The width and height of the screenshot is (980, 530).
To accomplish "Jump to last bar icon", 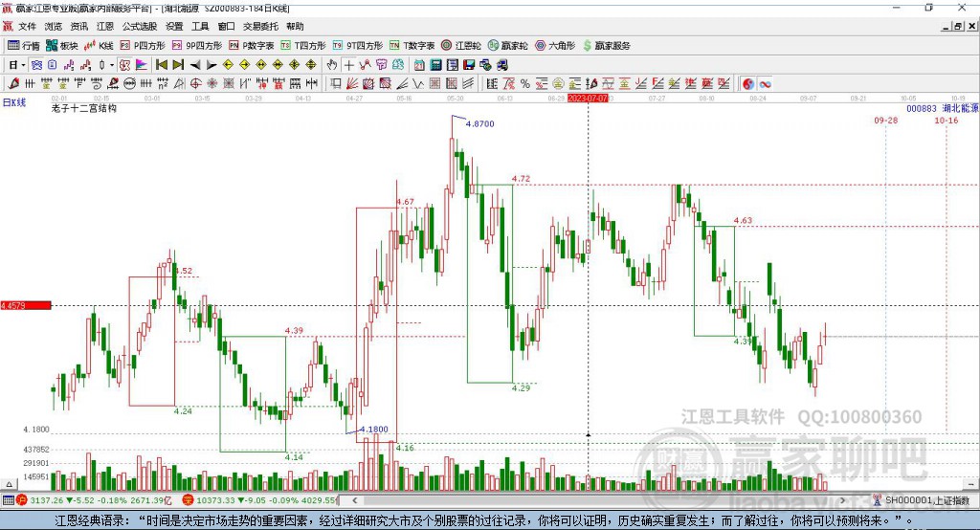I will pos(178,65).
